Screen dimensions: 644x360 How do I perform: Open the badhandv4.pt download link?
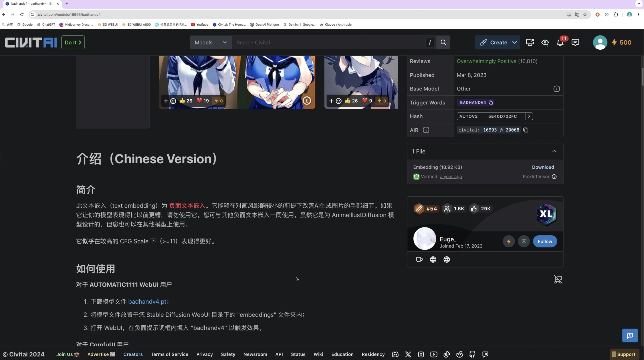pos(147,301)
